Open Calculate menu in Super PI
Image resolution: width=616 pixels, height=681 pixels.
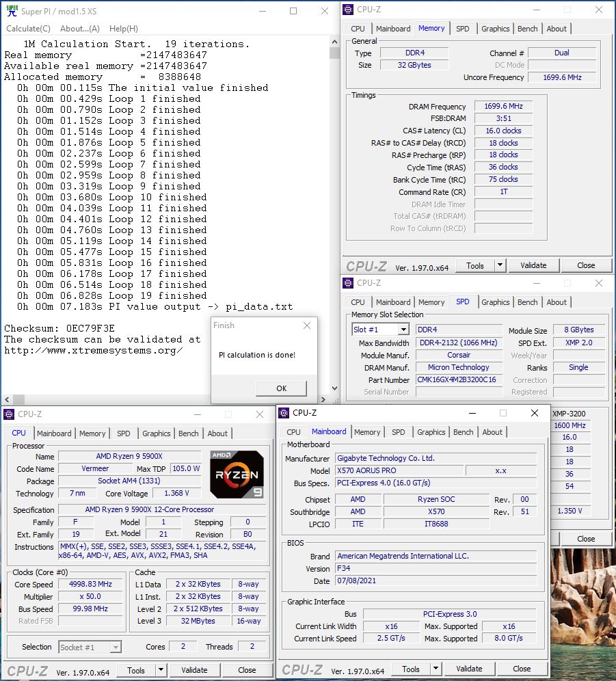point(28,29)
